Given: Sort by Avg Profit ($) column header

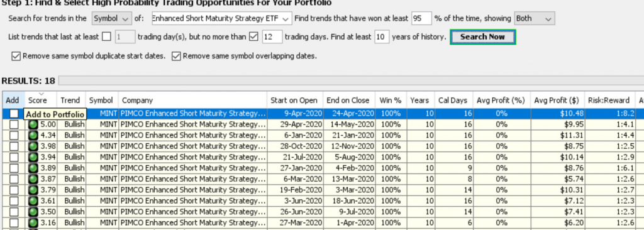Looking at the screenshot, I should click(557, 100).
